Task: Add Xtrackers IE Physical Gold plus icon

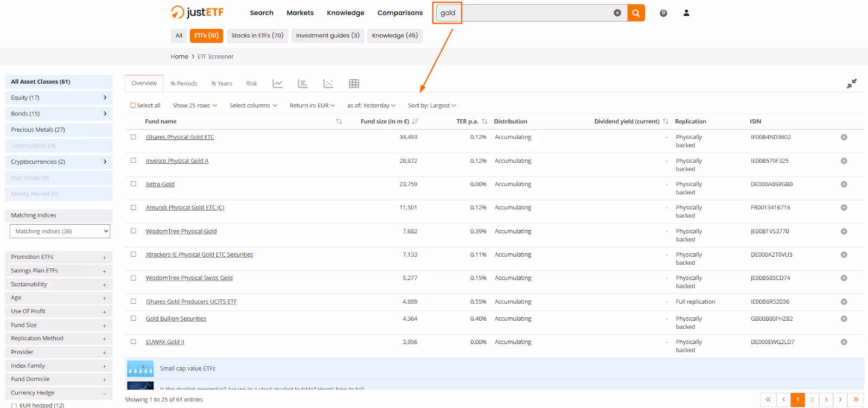Action: click(844, 255)
